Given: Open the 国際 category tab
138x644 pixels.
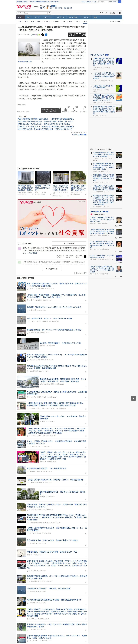Looking at the screenshot, I should [32, 21].
